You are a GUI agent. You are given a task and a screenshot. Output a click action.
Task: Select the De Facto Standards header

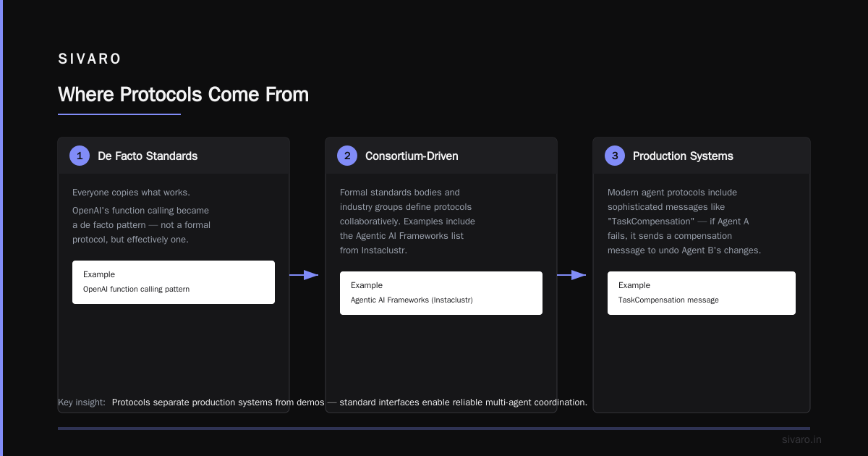(x=148, y=156)
